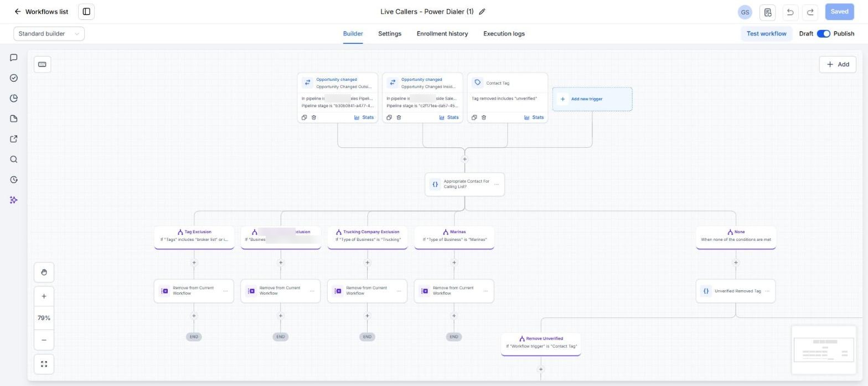
Task: Select the Marinas branch
Action: coord(454,237)
